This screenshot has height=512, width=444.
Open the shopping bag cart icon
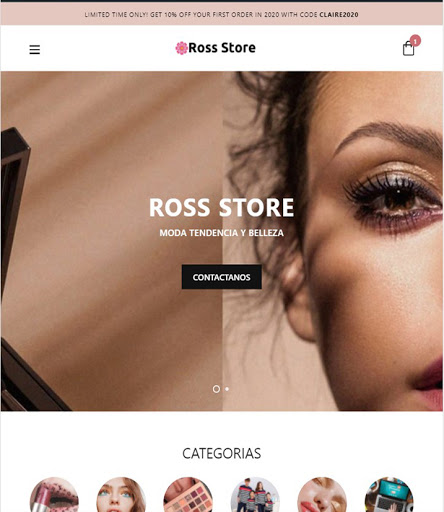(x=408, y=49)
